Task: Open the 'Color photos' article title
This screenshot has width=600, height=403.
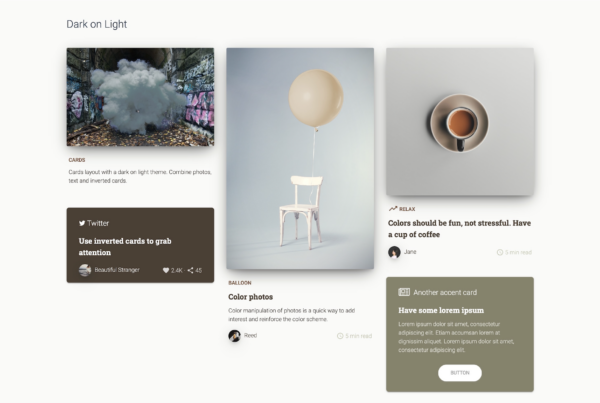Action: [x=251, y=297]
